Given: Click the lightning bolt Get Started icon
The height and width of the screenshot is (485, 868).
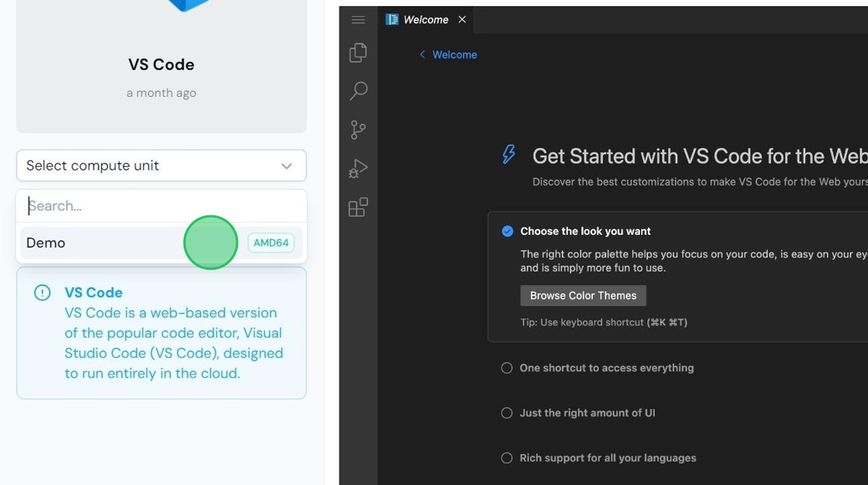Looking at the screenshot, I should (508, 154).
